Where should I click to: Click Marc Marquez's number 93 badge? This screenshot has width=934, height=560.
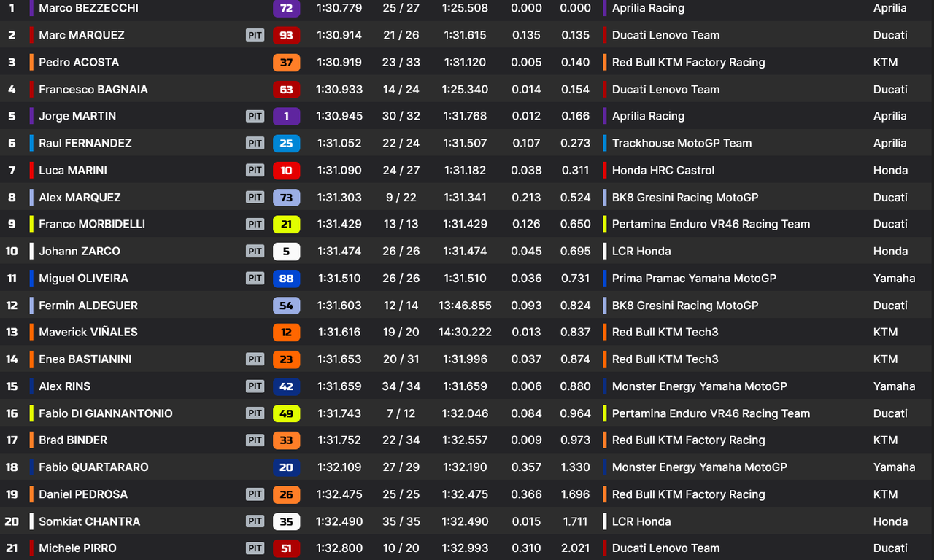point(286,35)
